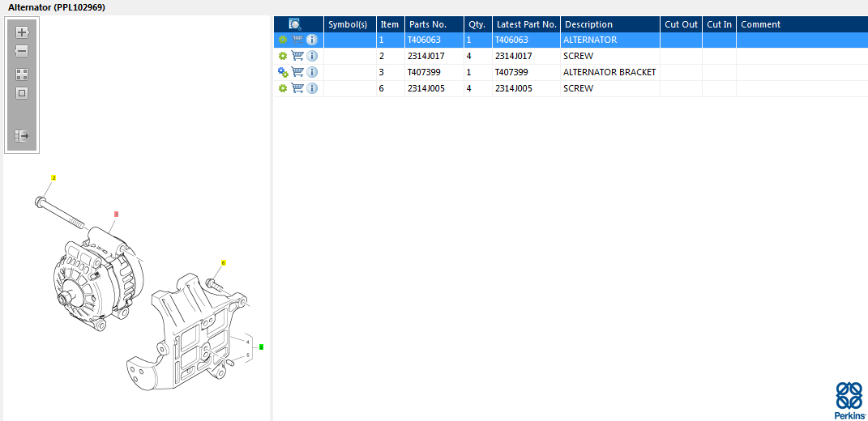Screen dimensions: 868x421
Task: Click the Cut Out column header
Action: coord(682,24)
